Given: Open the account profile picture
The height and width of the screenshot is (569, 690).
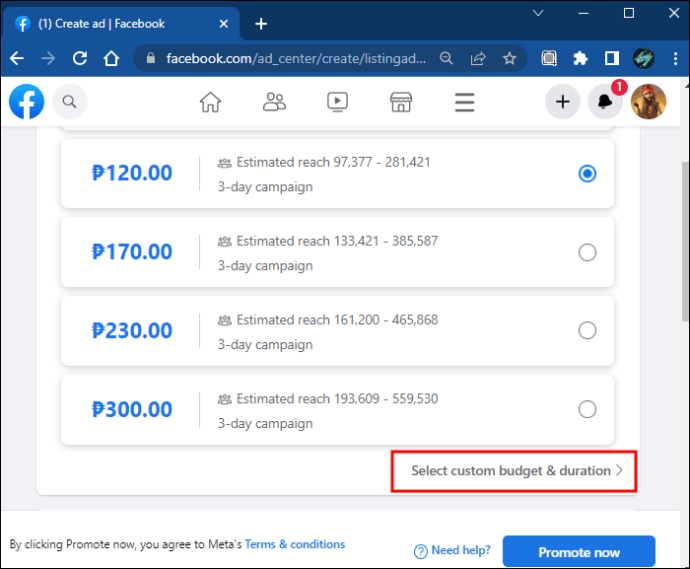Looking at the screenshot, I should click(x=648, y=102).
